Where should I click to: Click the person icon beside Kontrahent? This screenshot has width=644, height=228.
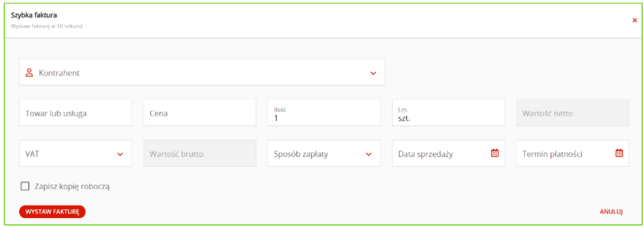[29, 73]
